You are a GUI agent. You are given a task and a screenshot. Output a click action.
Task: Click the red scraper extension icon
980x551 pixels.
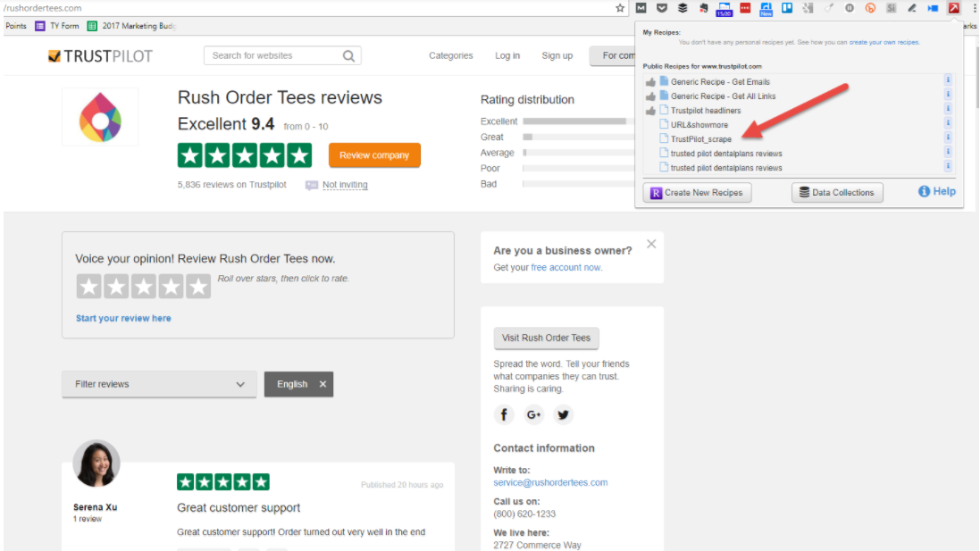[x=954, y=8]
